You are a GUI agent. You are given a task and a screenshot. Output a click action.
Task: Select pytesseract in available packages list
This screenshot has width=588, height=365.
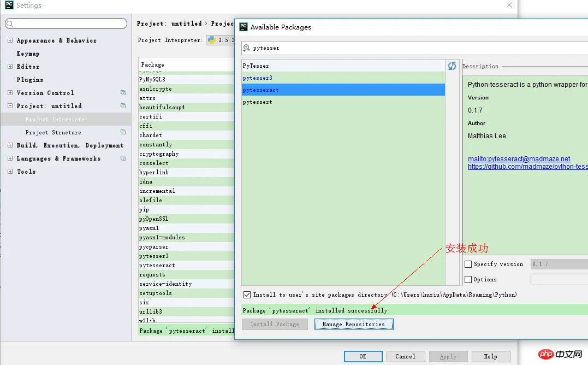[x=343, y=90]
